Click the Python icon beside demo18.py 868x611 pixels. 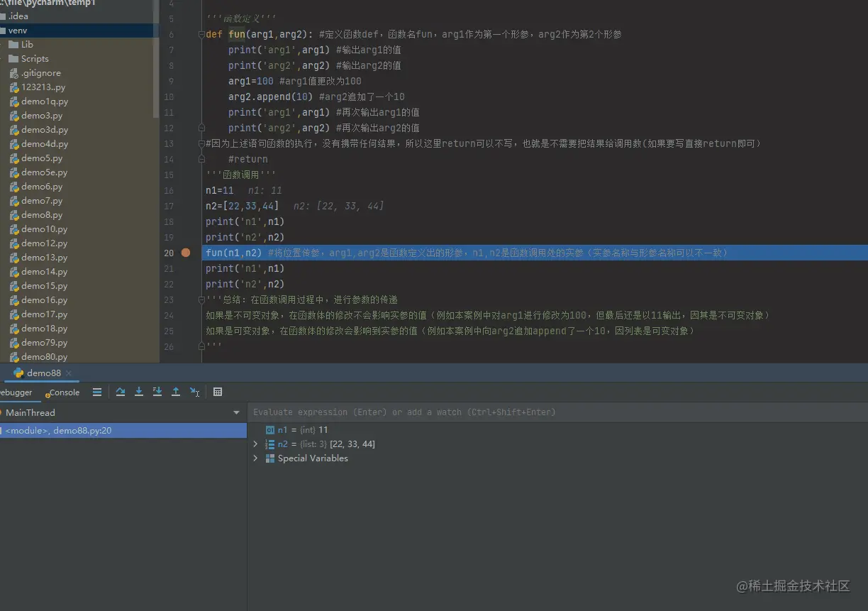click(13, 329)
